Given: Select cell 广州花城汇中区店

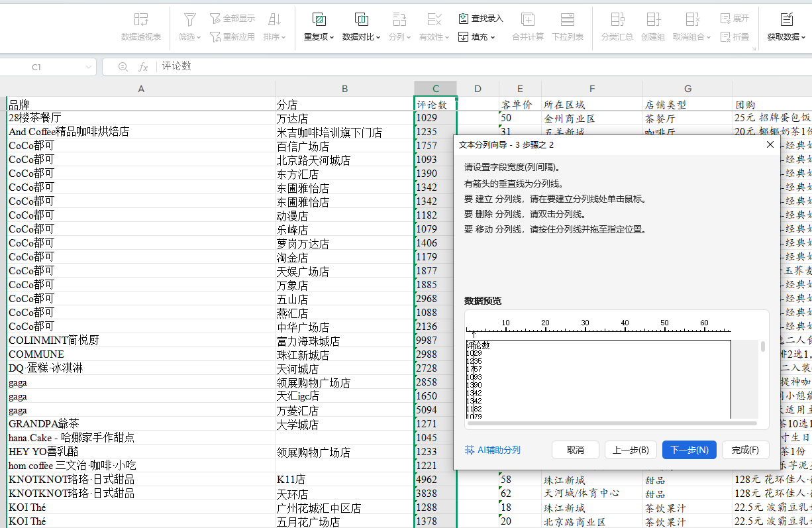Looking at the screenshot, I should (344, 507).
